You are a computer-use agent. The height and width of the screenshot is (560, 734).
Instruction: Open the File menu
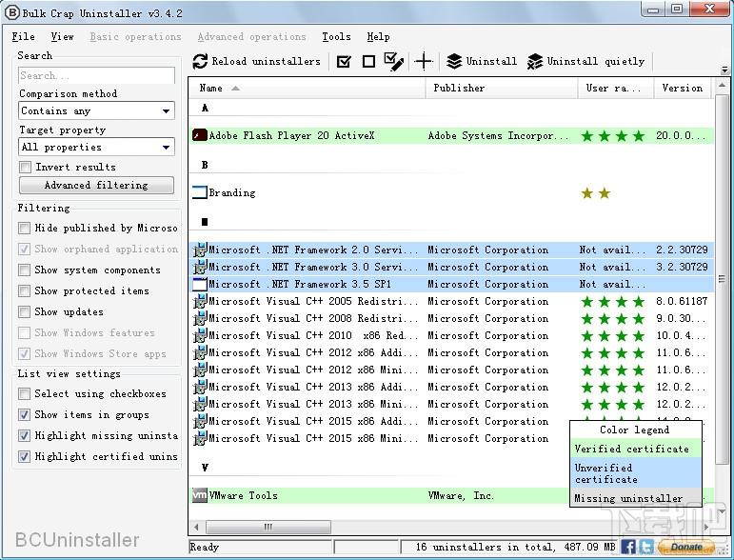tap(24, 36)
